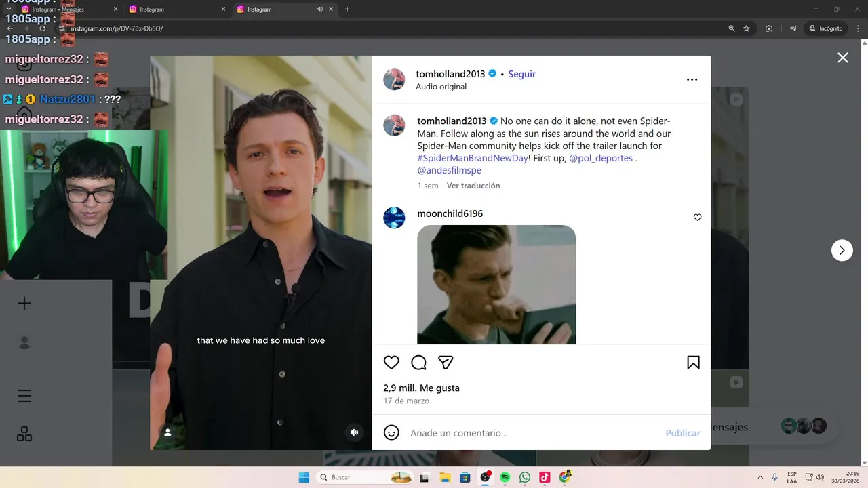This screenshot has width=868, height=488.
Task: Like the post with the heart icon
Action: click(x=391, y=363)
